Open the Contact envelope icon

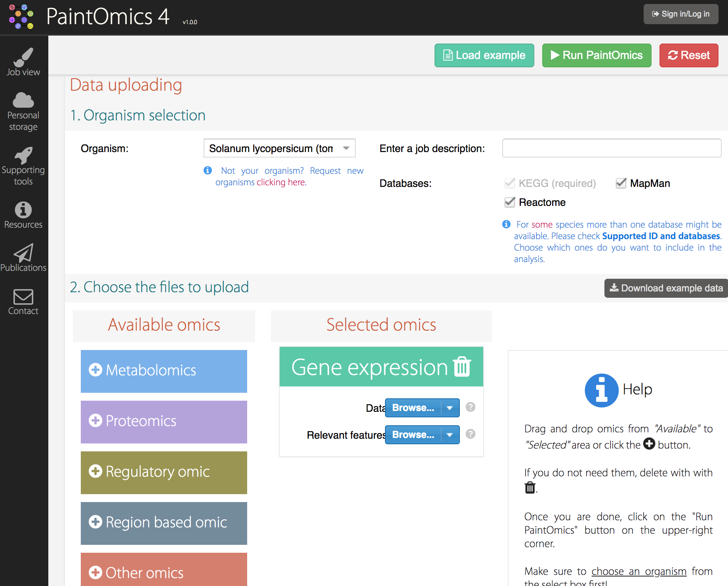click(23, 302)
